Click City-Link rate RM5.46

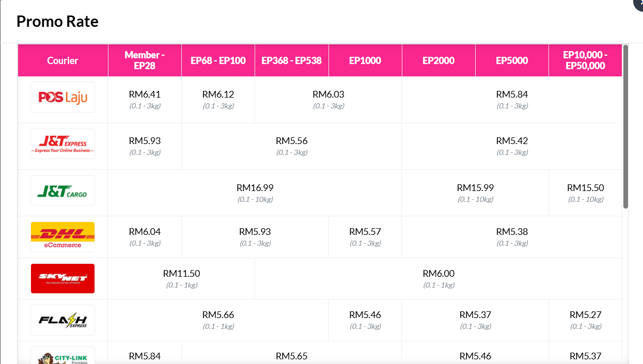(x=475, y=356)
